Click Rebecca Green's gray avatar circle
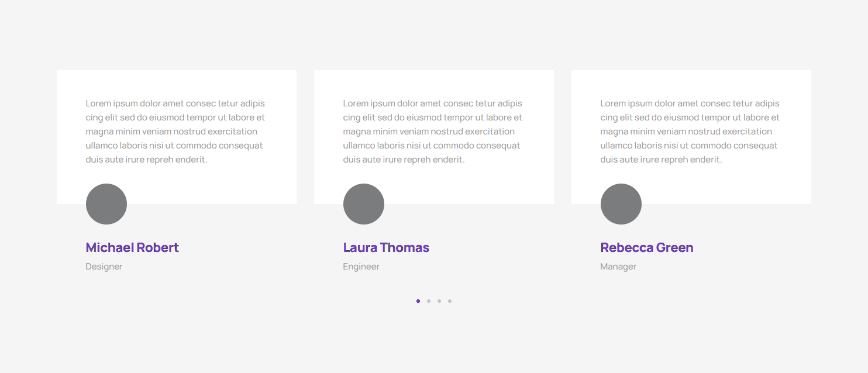Image resolution: width=868 pixels, height=373 pixels. tap(621, 204)
